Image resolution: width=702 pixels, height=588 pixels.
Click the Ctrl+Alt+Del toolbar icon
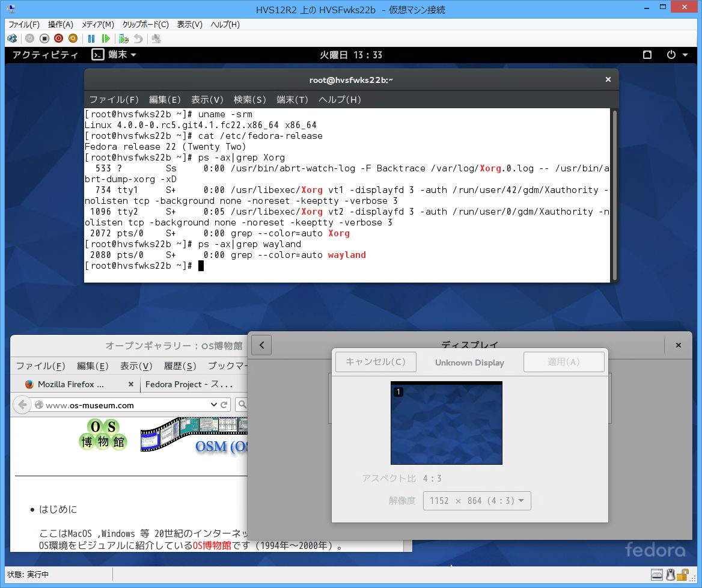click(12, 38)
